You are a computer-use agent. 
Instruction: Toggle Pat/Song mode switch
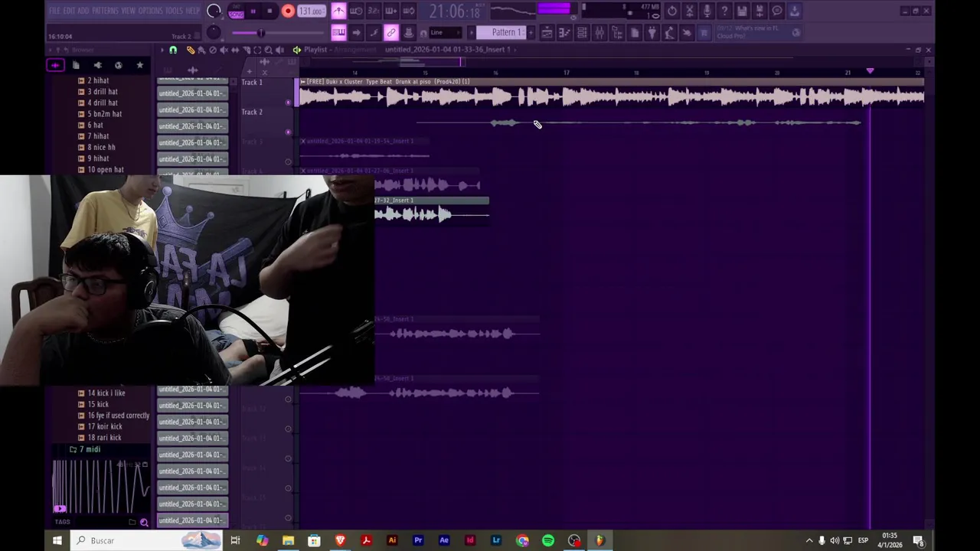[x=236, y=11]
